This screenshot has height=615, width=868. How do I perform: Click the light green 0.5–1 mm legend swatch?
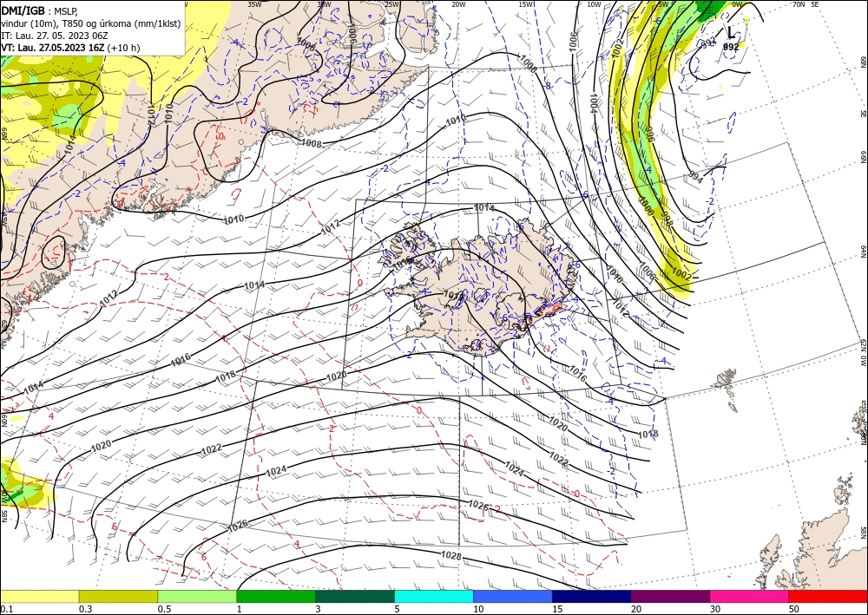click(x=197, y=596)
